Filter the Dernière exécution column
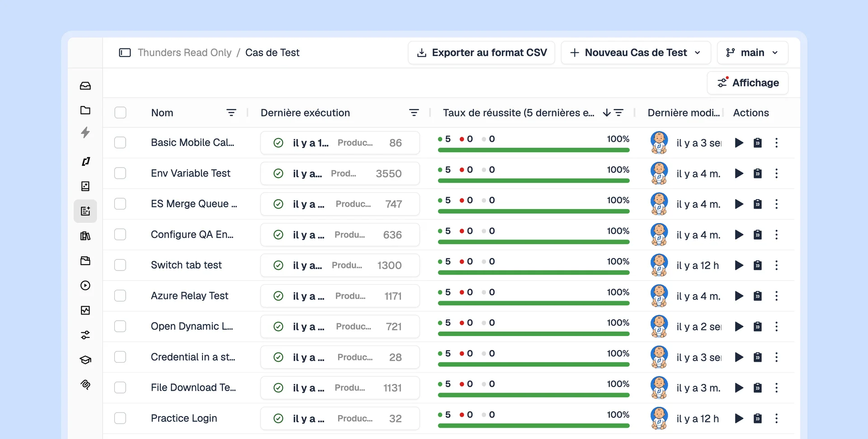Viewport: 868px width, 439px height. pos(414,112)
